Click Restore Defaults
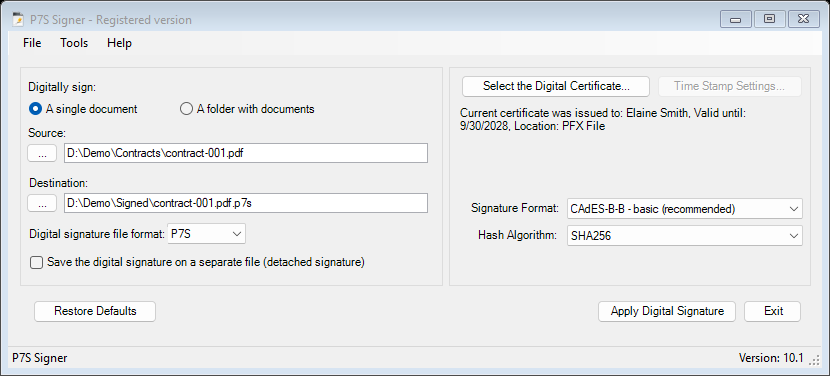Screen dimensions: 830x376 pos(95,311)
